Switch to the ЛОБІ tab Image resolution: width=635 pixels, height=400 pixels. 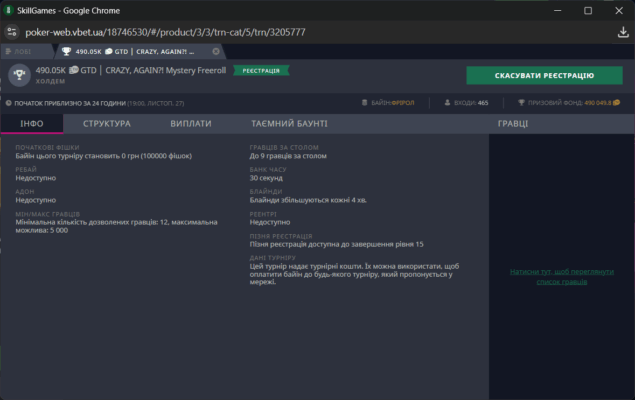tap(28, 51)
